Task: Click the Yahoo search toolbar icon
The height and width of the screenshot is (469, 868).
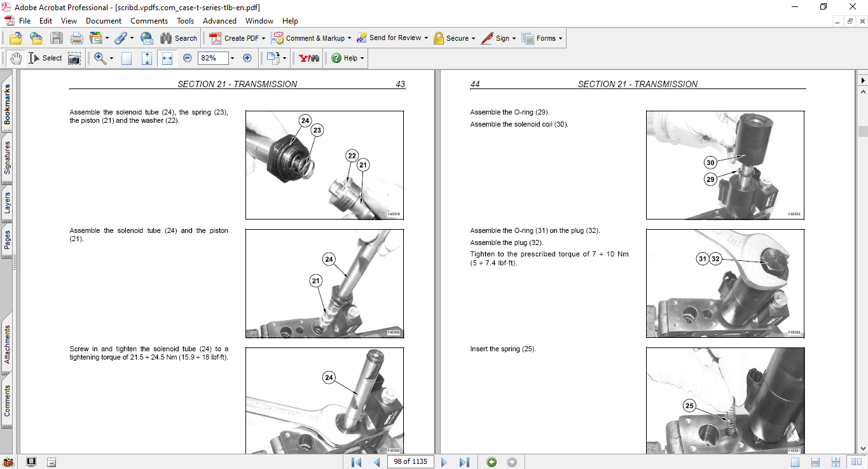Action: 309,58
